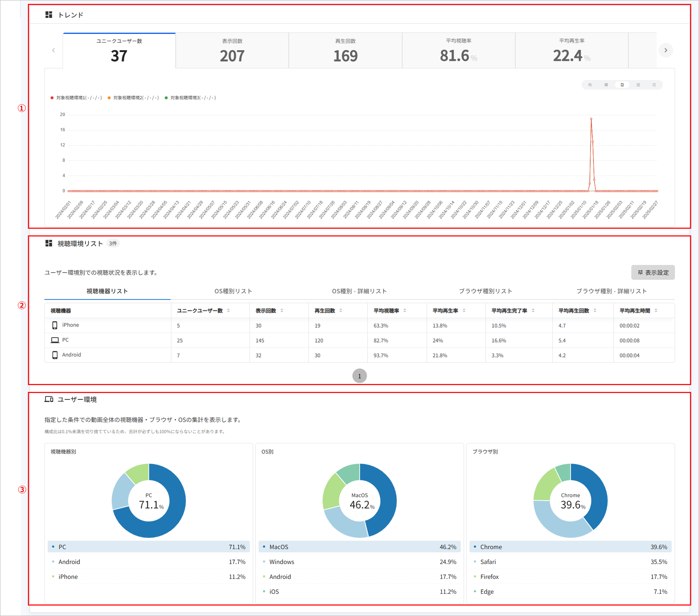Select iPhone 11.2% legend row

click(149, 577)
